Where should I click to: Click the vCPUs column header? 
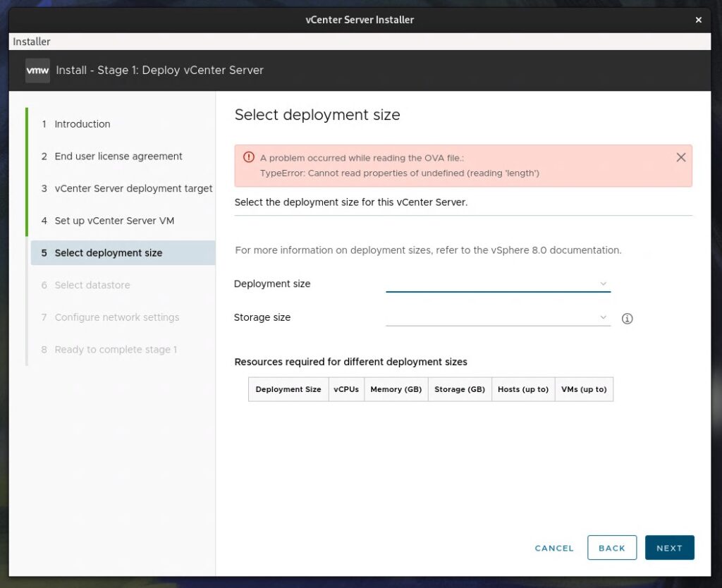[x=345, y=388]
